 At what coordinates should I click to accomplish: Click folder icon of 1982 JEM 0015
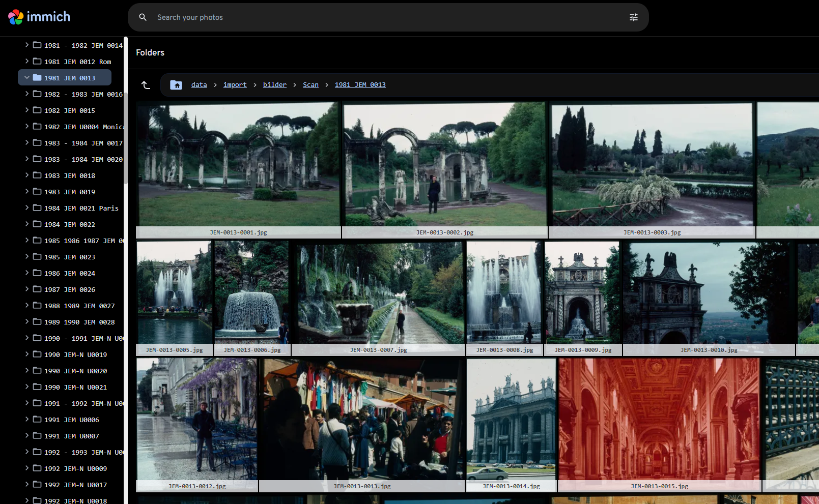click(x=37, y=110)
